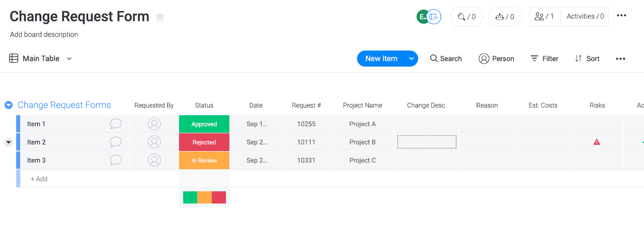This screenshot has width=644, height=239.
Task: Change the Rejected status of Item 2
Action: point(204,142)
